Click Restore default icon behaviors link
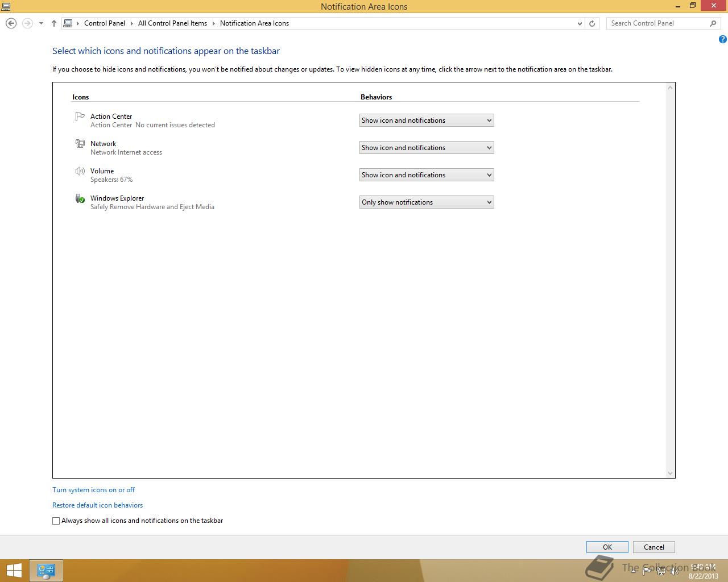 (x=97, y=505)
